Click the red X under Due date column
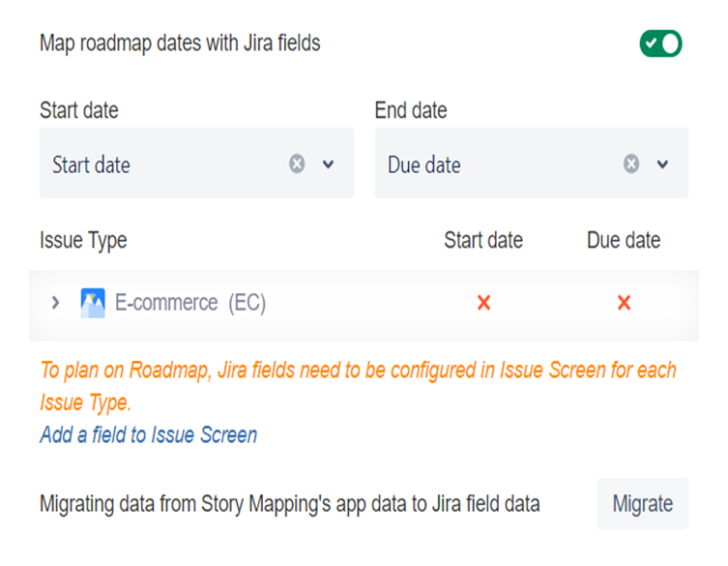Screen dimensions: 728x566 [624, 303]
